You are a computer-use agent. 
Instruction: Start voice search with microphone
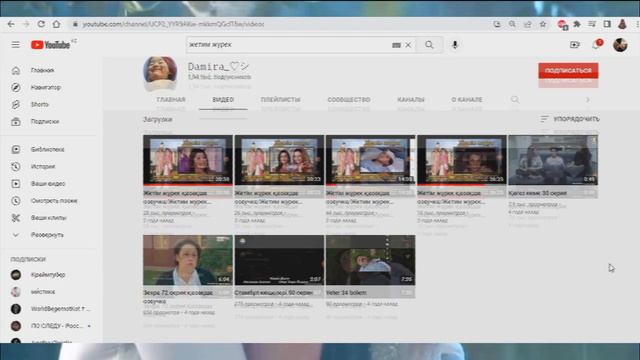pyautogui.click(x=455, y=45)
